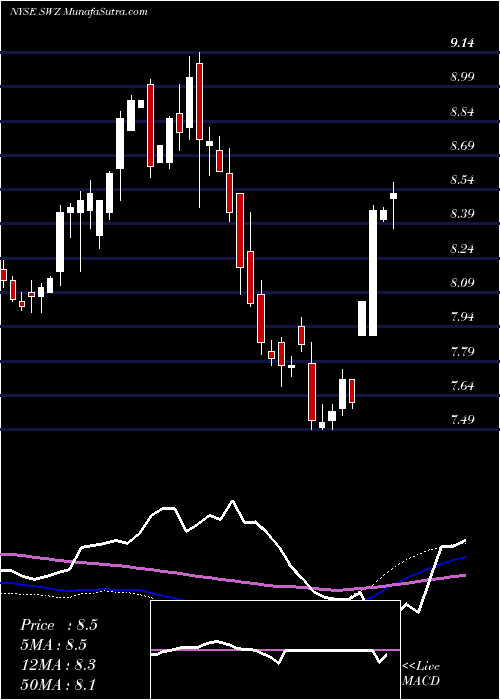500x700 pixels.
Task: Click the 8.69 price axis label
Action: (x=462, y=146)
